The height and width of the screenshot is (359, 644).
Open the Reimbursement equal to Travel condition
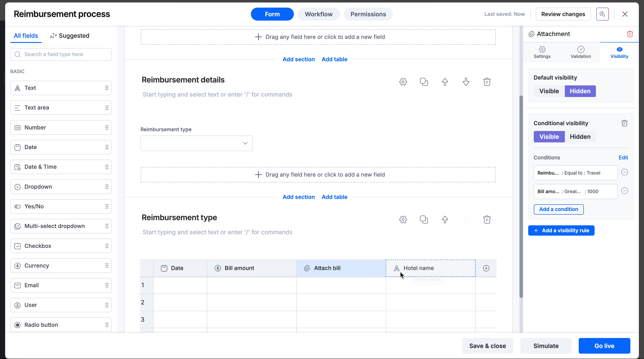tap(575, 173)
